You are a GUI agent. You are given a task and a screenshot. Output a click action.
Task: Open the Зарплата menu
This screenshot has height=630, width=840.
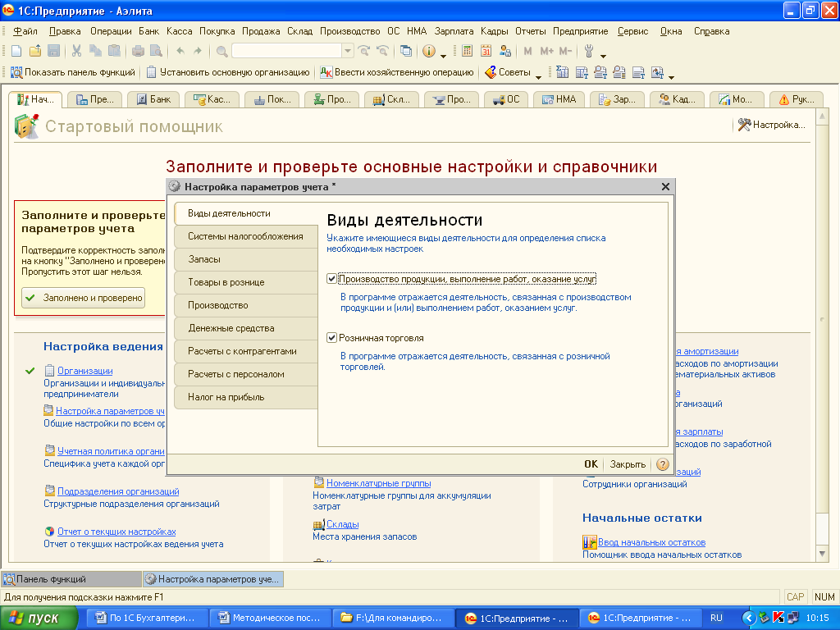[454, 31]
